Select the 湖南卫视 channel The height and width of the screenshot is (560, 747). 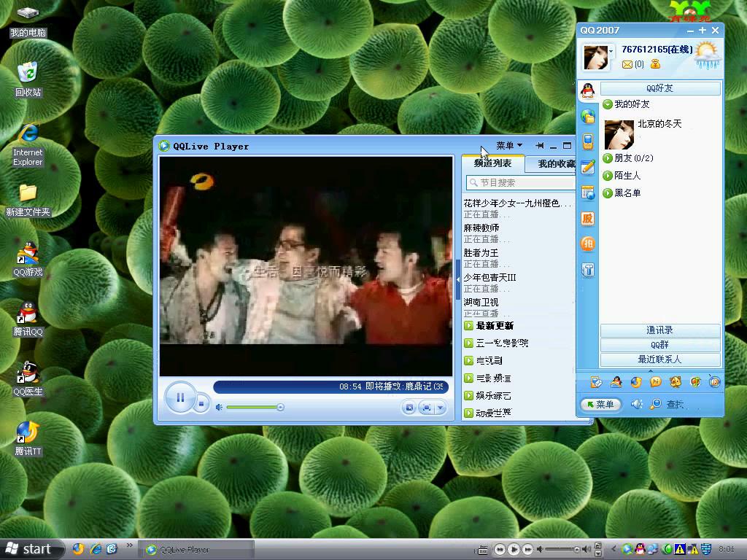pos(481,303)
